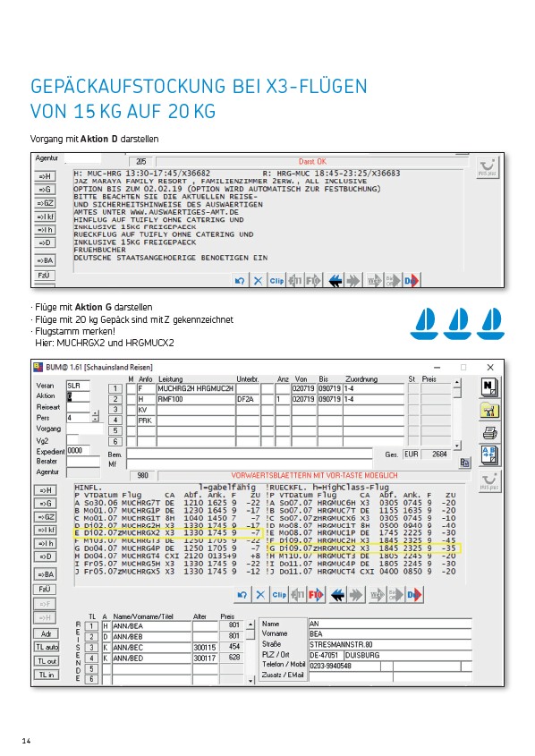This screenshot has height=756, width=535.
Task: Click the travellers list scrollbar down arrow
Action: [251, 680]
